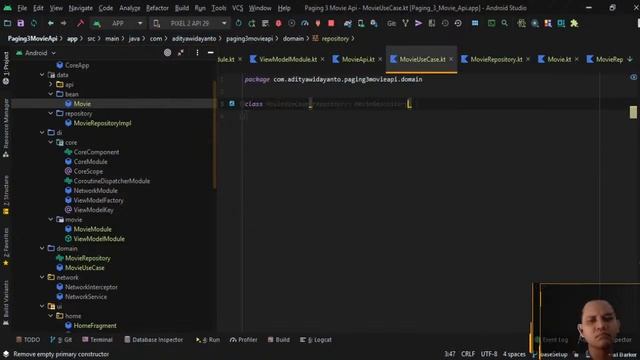This screenshot has height=360, width=640.
Task: Open the profiler gauge toolbar icon
Action: [x=305, y=23]
